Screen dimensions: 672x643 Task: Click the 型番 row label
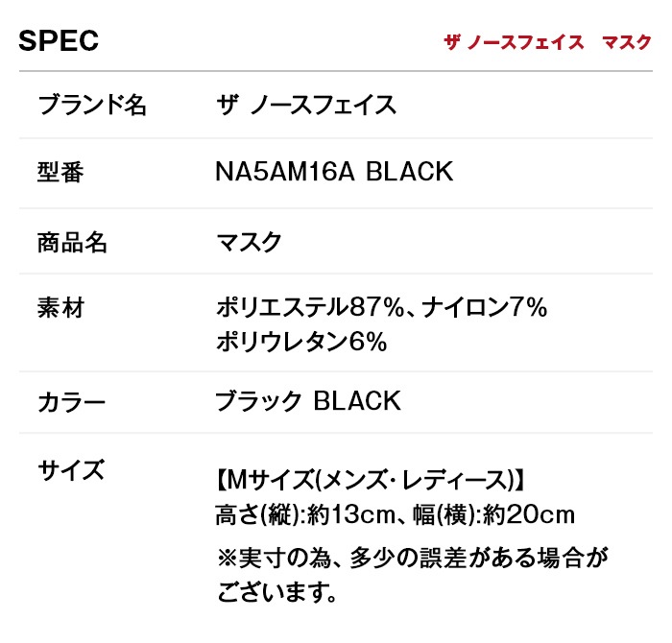coord(60,173)
